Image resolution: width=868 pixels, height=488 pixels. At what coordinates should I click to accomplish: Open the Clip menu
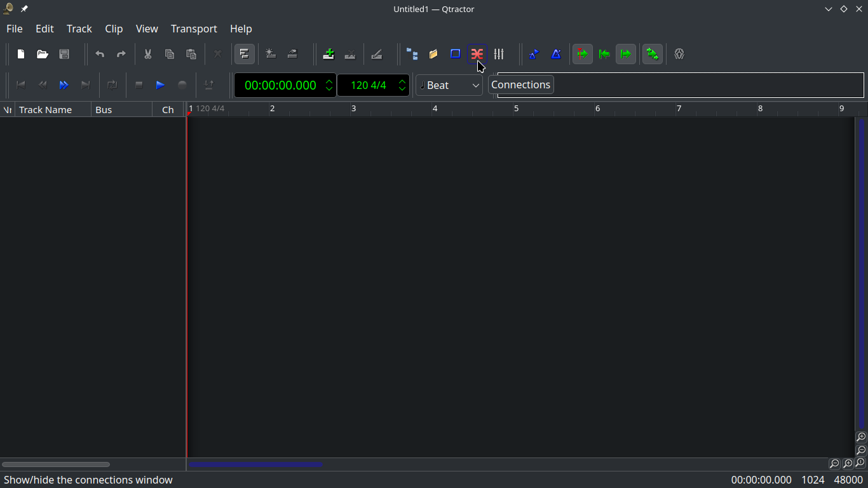point(114,29)
